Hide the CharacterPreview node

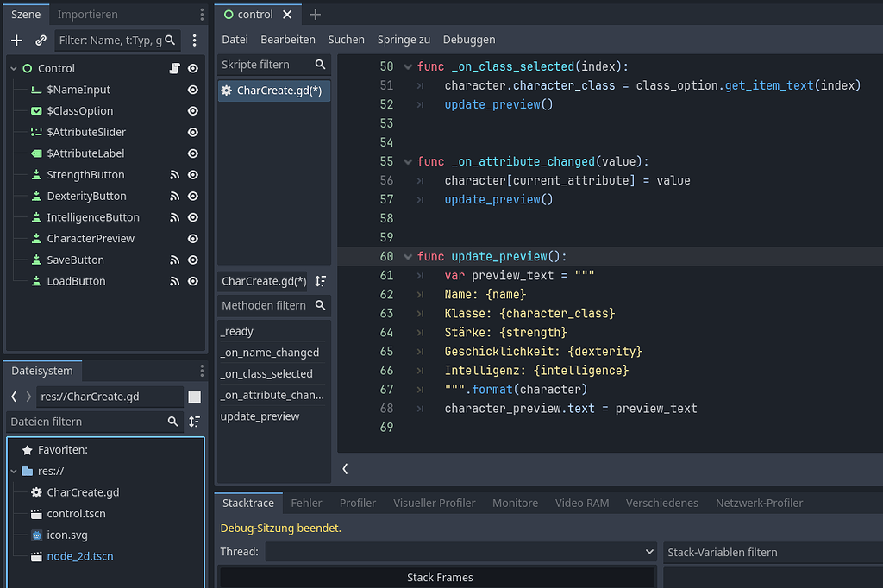(192, 239)
